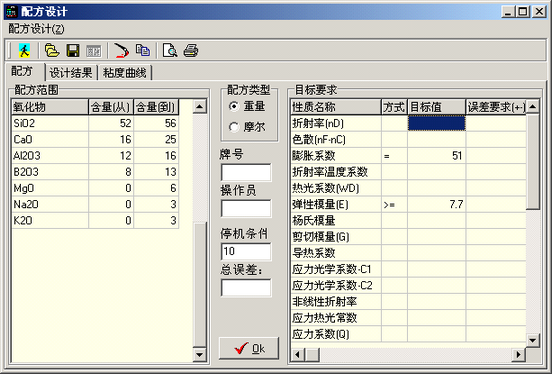Click vertical scroll thumb of target table
Screen dimensions: 552x374
click(533, 162)
